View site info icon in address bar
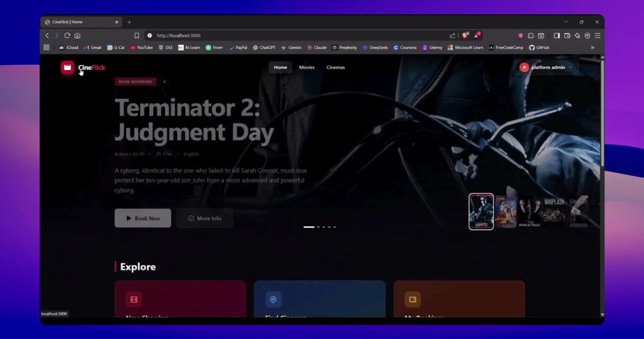The image size is (644, 339). coord(149,35)
